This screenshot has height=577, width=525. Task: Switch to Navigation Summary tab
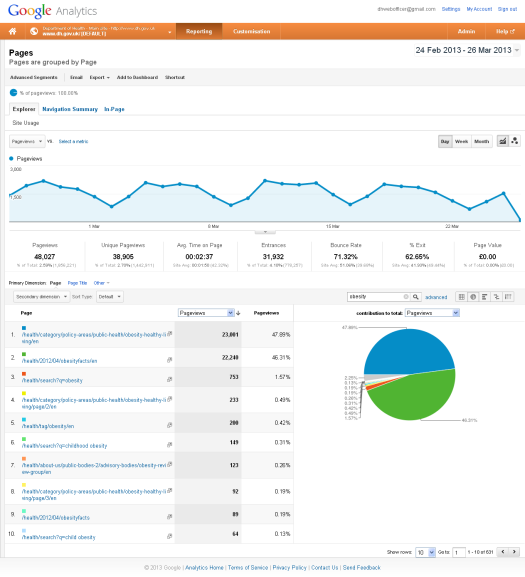70,109
